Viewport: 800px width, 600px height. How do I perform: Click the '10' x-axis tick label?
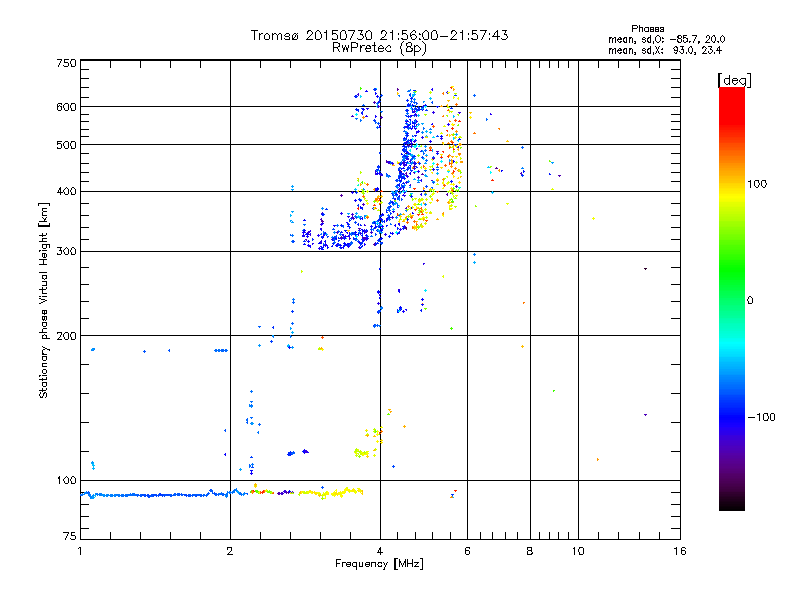[x=578, y=551]
